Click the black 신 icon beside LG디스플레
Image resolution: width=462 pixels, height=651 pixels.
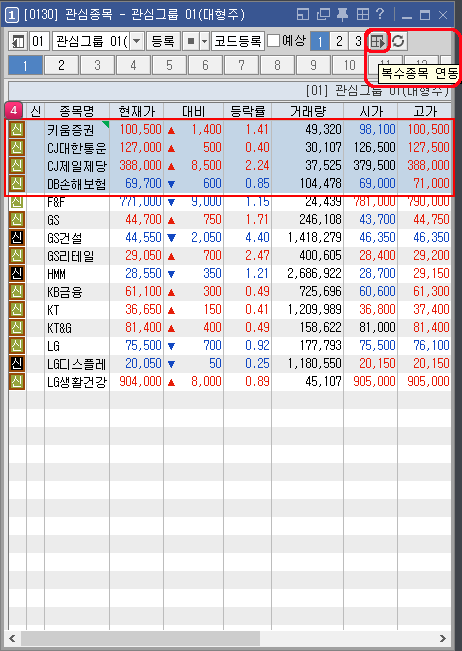[x=17, y=363]
